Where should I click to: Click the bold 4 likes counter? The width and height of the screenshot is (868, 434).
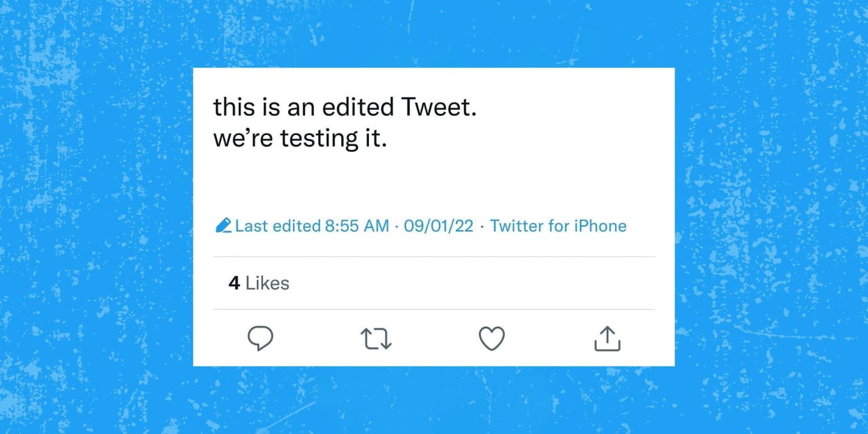click(x=233, y=283)
